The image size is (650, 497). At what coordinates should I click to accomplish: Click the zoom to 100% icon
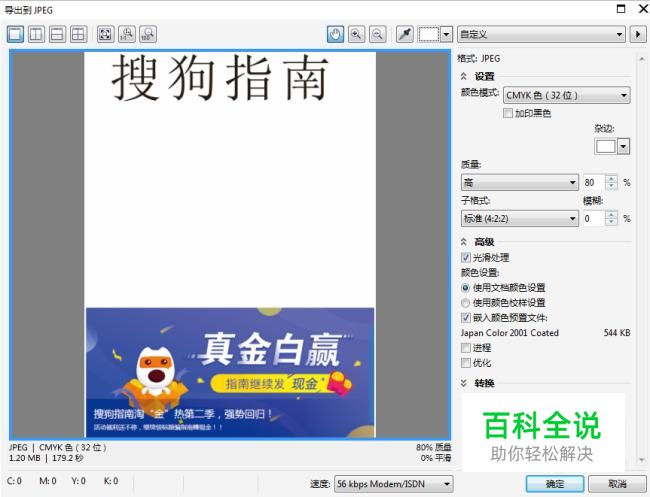point(127,34)
